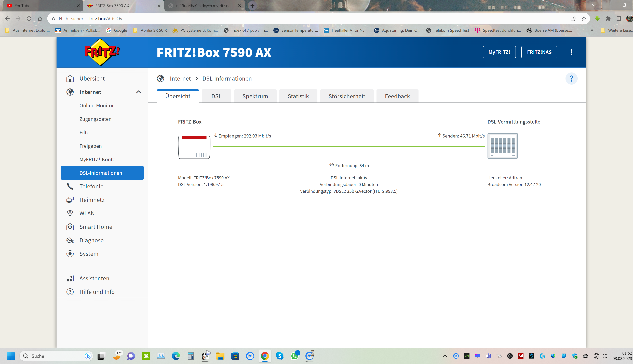Click the globe icon in breadcrumb

(160, 79)
